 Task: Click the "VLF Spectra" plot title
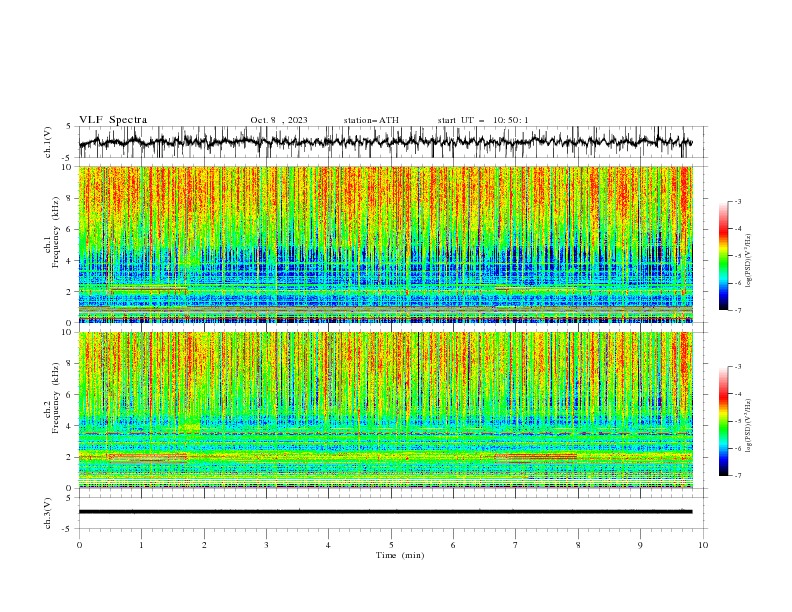pos(113,120)
